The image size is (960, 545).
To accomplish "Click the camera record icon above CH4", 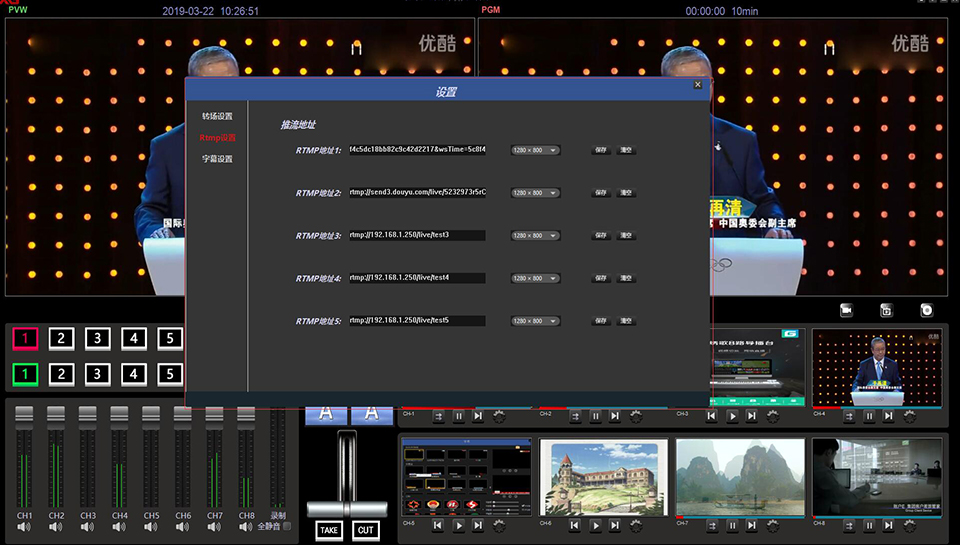I will (x=845, y=310).
